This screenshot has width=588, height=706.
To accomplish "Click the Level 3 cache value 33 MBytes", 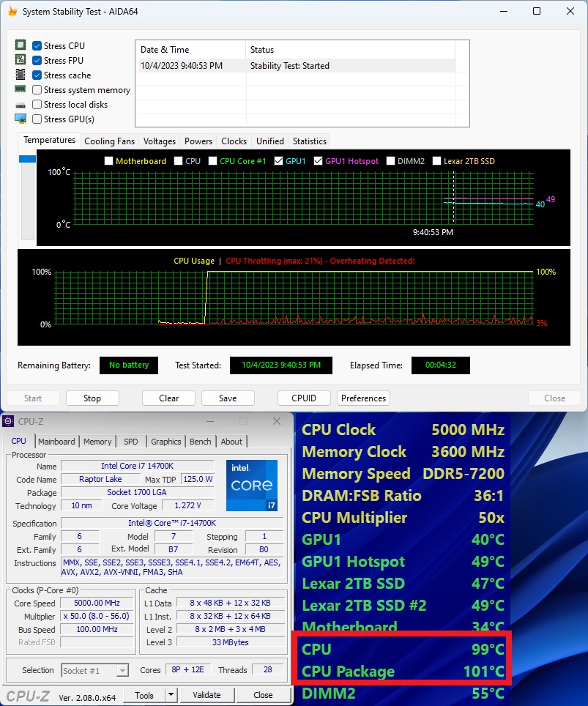I will pos(231,642).
